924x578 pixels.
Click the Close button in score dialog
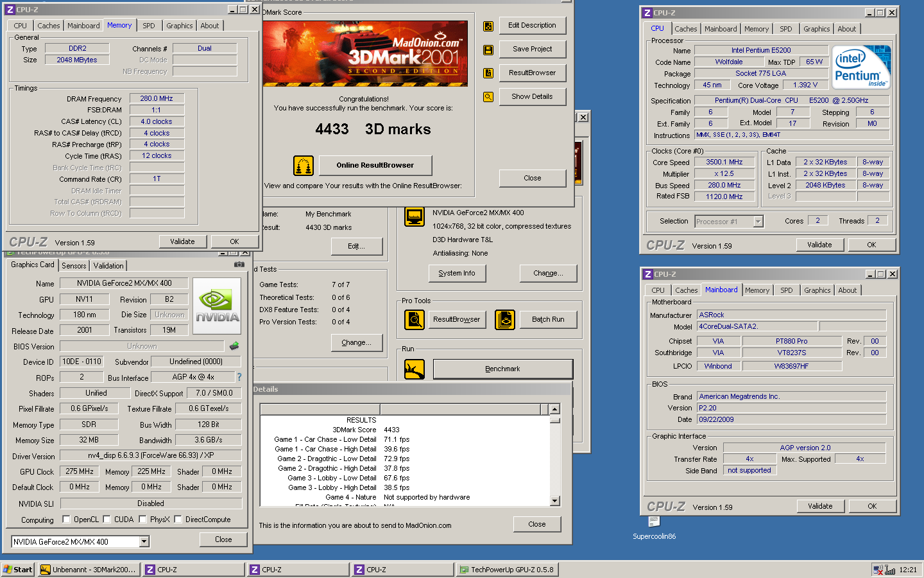(x=533, y=179)
